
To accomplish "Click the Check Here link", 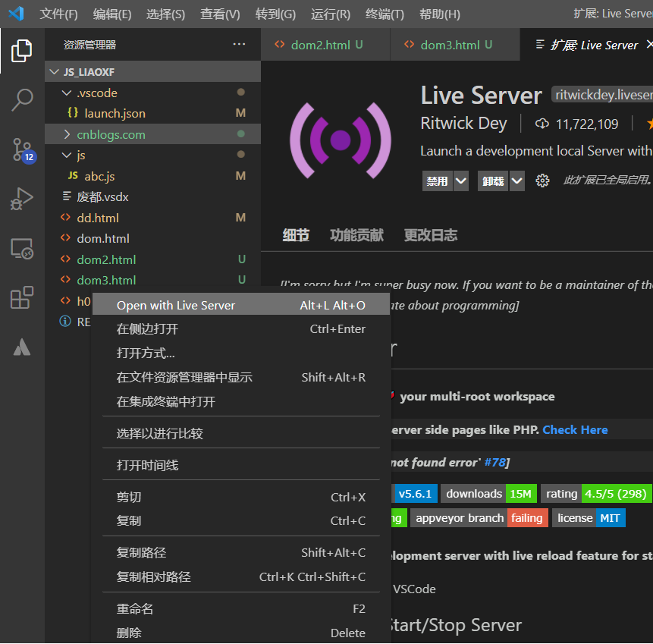I will pos(575,429).
